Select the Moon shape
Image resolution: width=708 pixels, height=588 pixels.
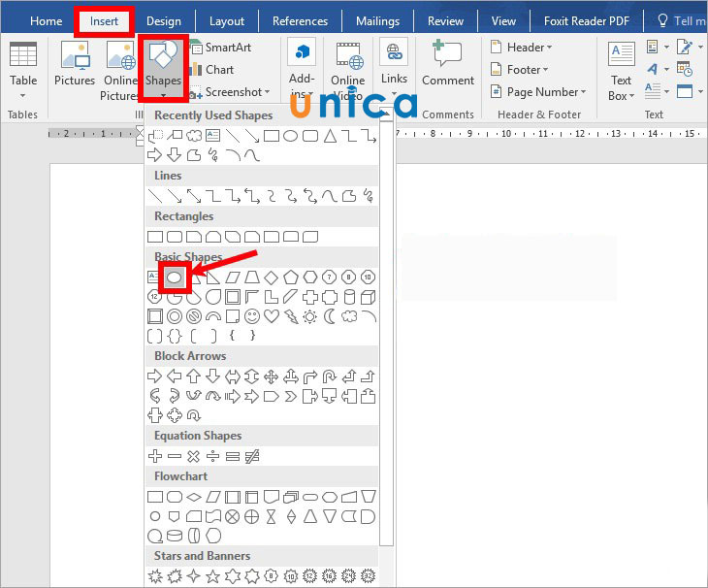pos(330,316)
